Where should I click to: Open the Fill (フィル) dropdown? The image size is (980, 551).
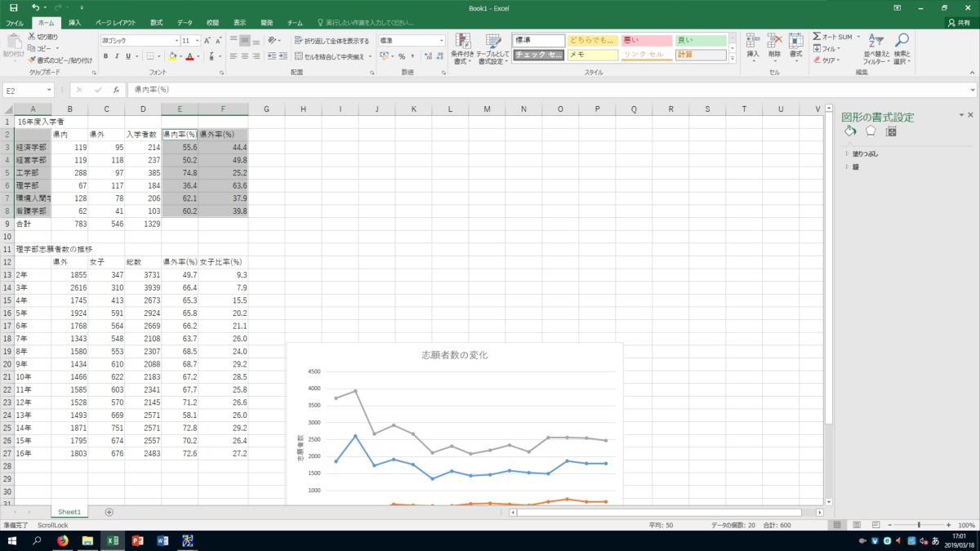(827, 48)
